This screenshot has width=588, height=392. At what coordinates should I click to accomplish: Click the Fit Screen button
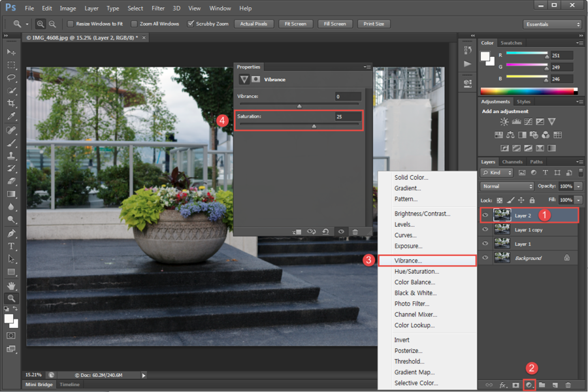pyautogui.click(x=295, y=24)
